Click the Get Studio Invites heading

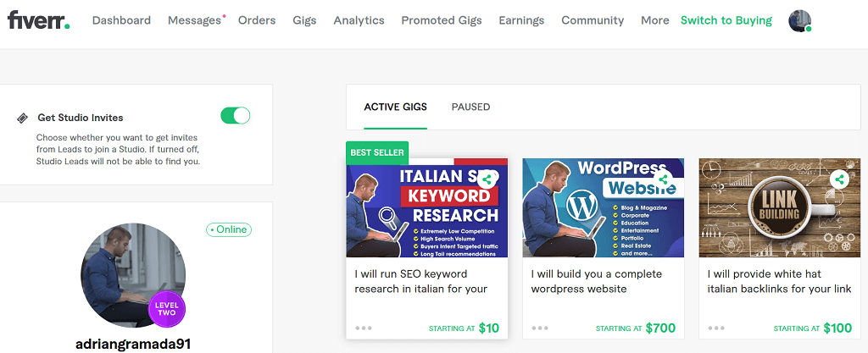point(81,118)
